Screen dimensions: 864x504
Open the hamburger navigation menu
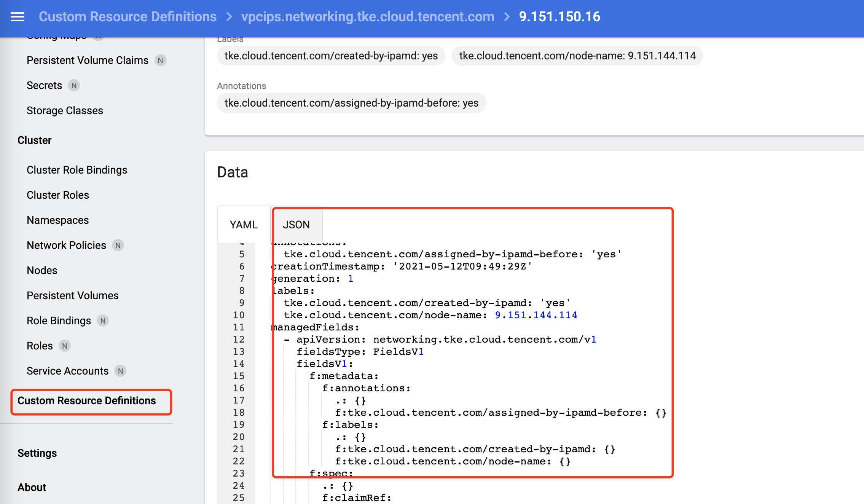point(17,16)
